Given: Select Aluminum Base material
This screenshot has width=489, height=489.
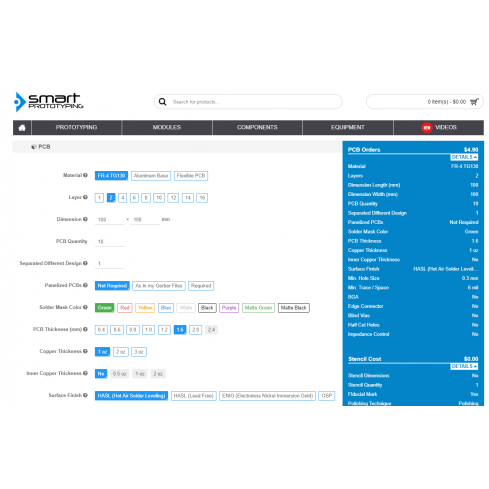Looking at the screenshot, I should pos(151,176).
